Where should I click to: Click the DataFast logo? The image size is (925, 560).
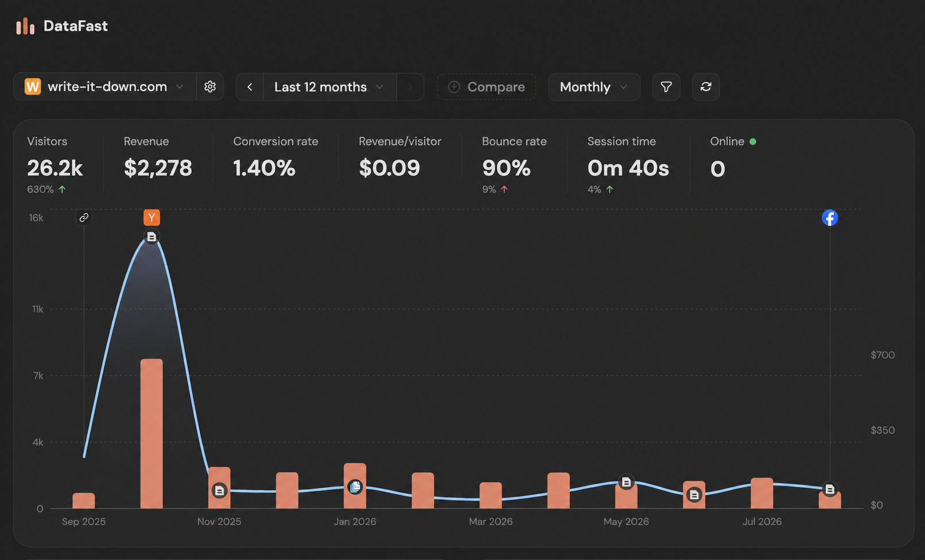62,26
